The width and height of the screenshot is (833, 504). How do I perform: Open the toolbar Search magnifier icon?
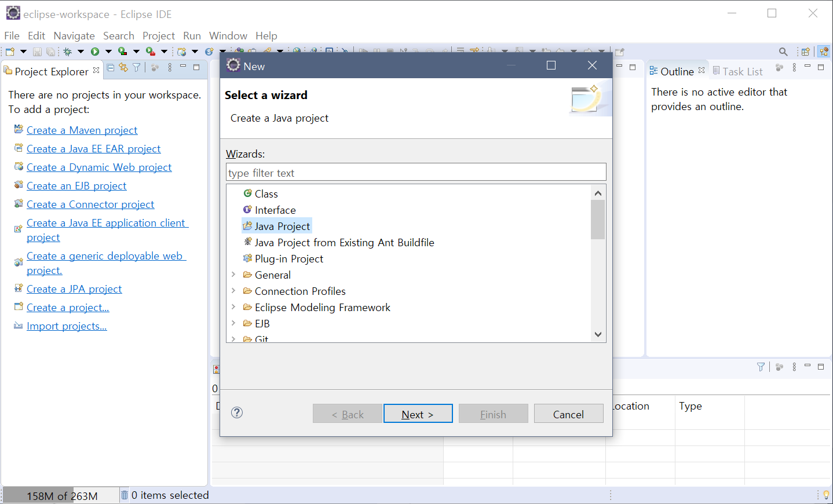[783, 52]
